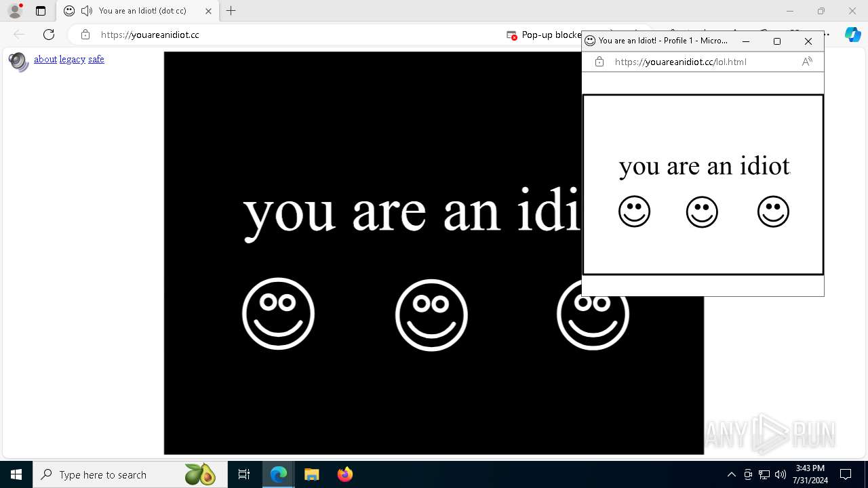The width and height of the screenshot is (868, 488).
Task: Open Task View on taskbar
Action: 244,474
